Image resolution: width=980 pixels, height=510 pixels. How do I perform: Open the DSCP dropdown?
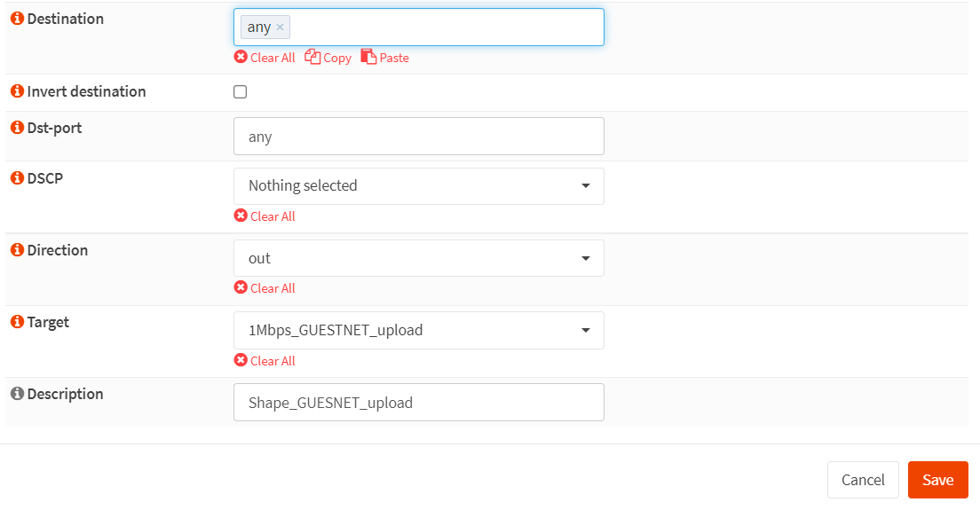pos(418,186)
